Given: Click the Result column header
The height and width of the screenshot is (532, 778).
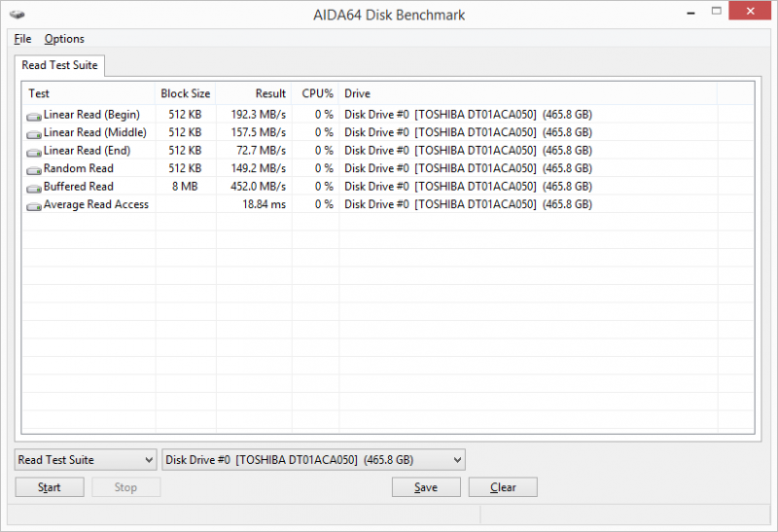Looking at the screenshot, I should tap(254, 93).
